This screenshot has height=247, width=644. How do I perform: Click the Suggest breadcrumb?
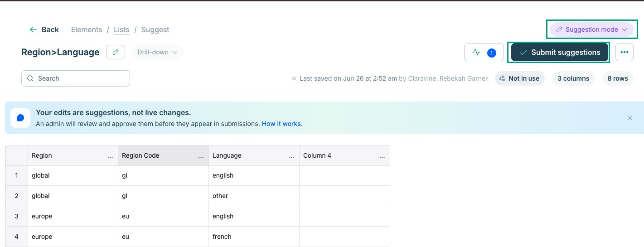(x=155, y=29)
